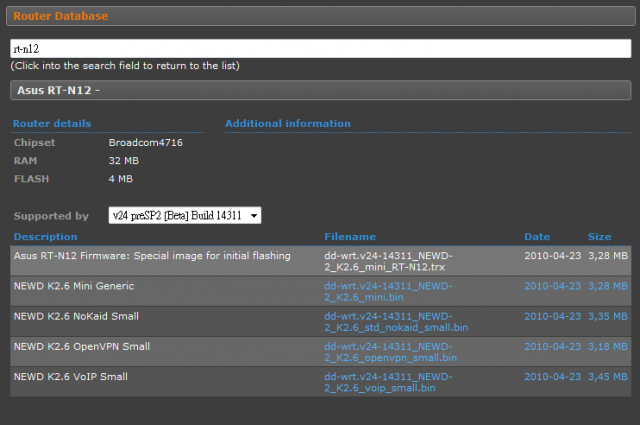This screenshot has width=640, height=425.
Task: Select the NEWD K2.6 Mini Generic description
Action: point(74,286)
